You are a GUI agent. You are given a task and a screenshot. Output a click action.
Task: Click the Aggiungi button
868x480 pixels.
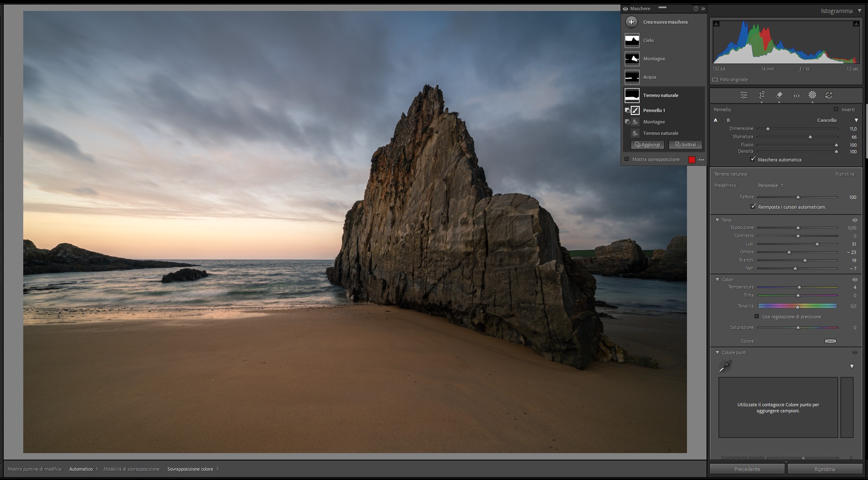[647, 145]
